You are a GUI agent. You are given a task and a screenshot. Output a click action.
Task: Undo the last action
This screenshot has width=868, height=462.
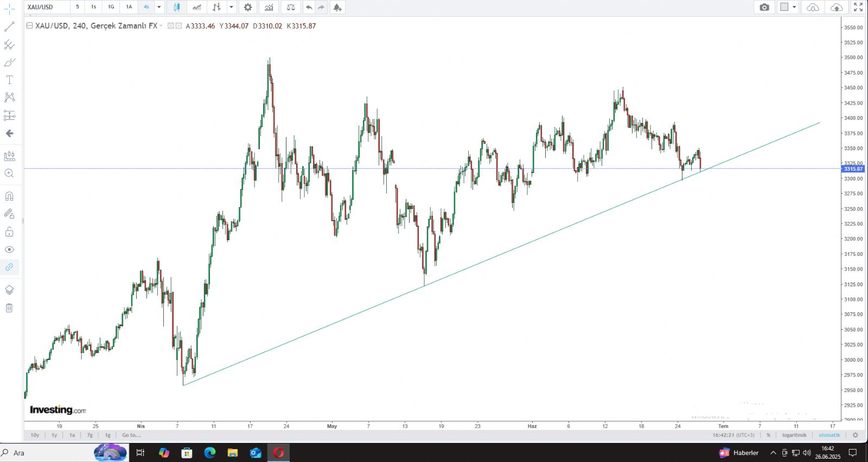click(309, 7)
